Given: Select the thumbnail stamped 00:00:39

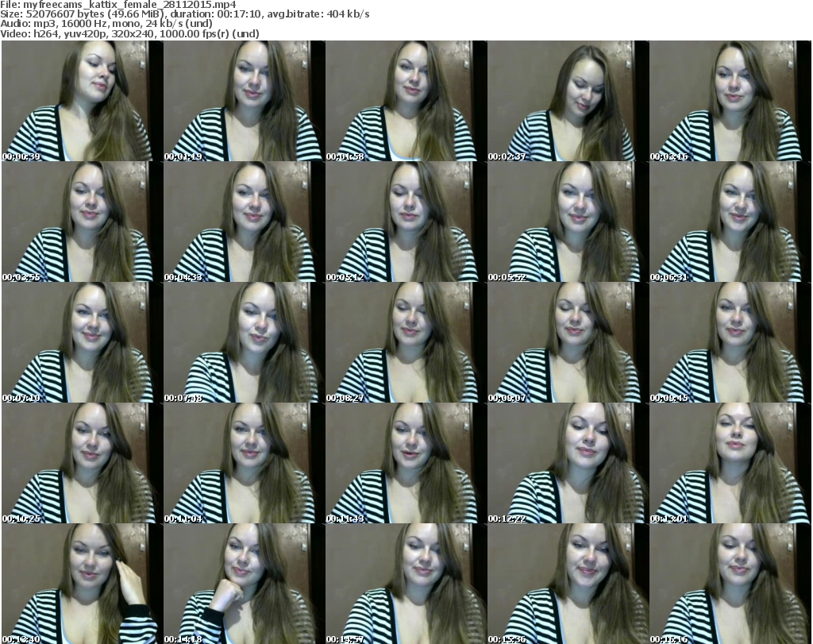Looking at the screenshot, I should click(82, 101).
